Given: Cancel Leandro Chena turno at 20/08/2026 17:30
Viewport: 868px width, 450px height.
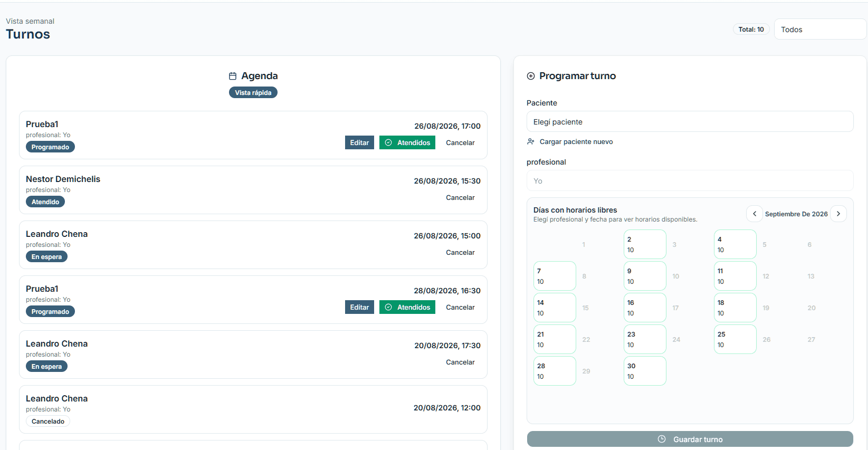Looking at the screenshot, I should (x=460, y=362).
